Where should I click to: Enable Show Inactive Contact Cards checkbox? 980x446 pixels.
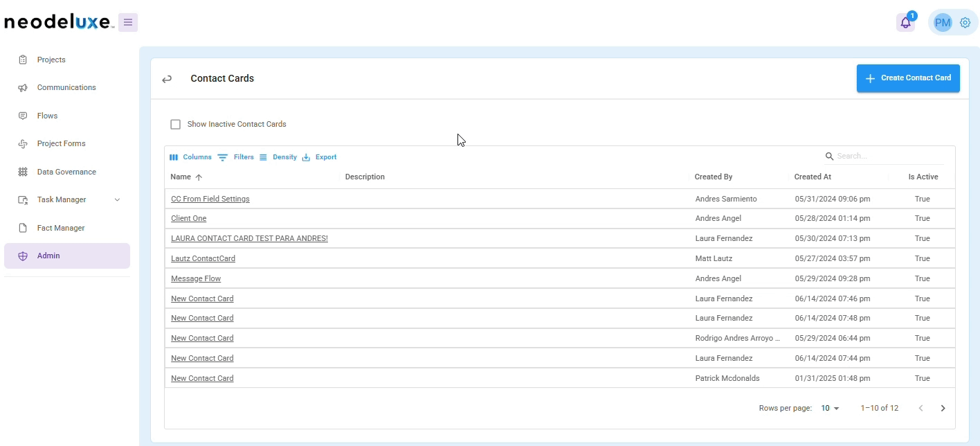coord(175,125)
